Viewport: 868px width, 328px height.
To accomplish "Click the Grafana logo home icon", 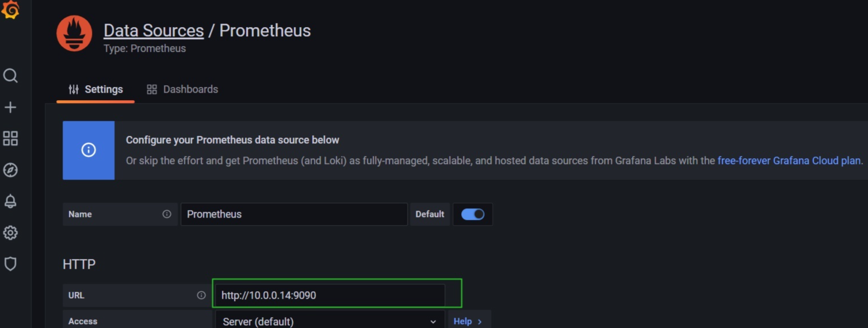I will [x=10, y=10].
